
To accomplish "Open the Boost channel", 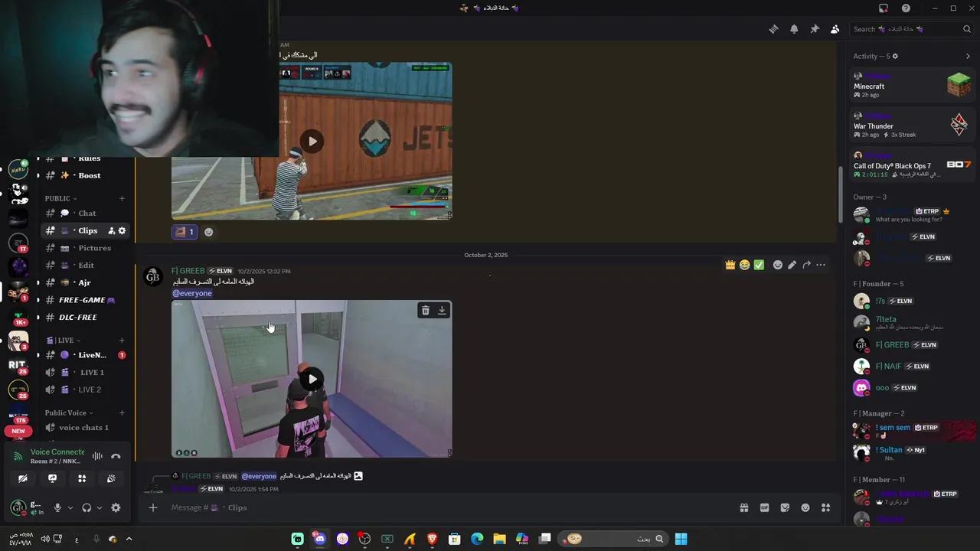I will click(85, 175).
